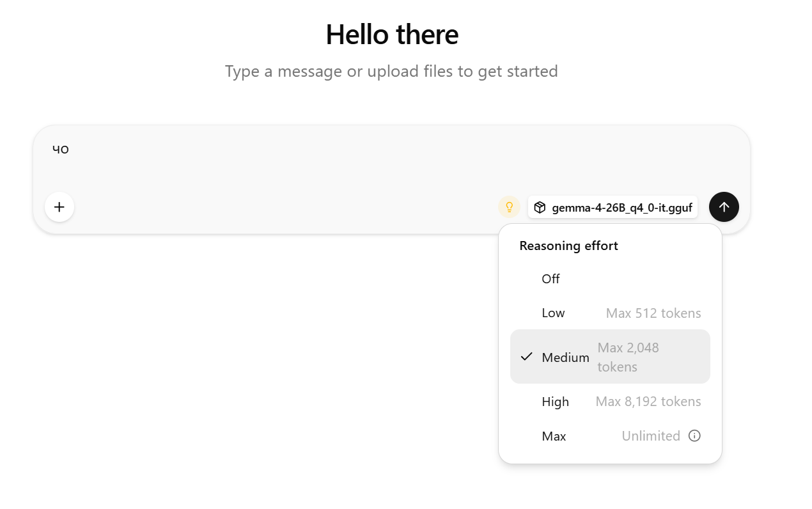
Task: Click the checkmark beside Medium
Action: (x=526, y=357)
